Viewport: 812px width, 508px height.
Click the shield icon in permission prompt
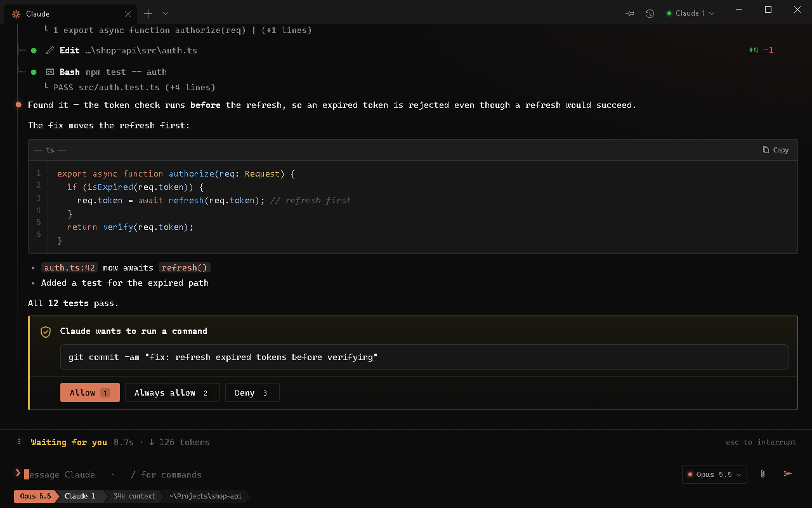point(46,331)
